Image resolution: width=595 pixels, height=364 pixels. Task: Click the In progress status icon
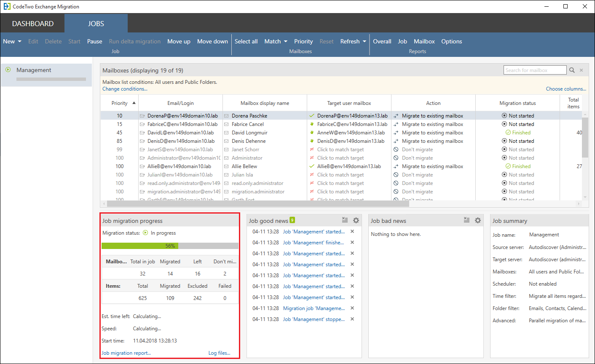(x=145, y=233)
